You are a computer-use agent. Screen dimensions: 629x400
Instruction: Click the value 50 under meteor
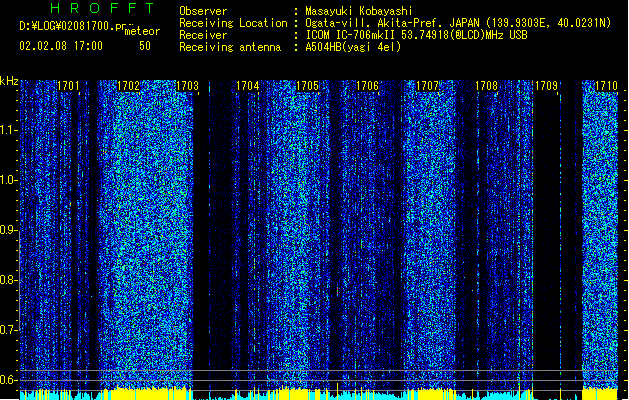[x=145, y=46]
